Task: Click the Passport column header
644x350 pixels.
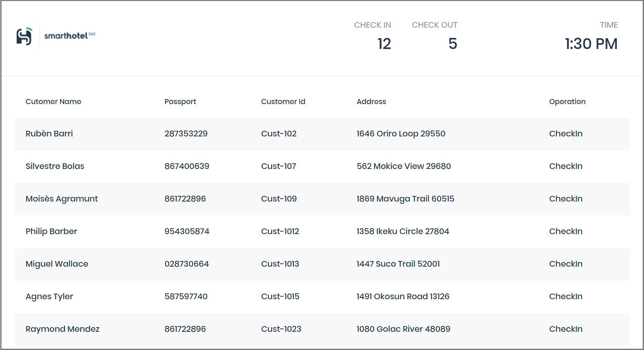Action: click(x=180, y=102)
